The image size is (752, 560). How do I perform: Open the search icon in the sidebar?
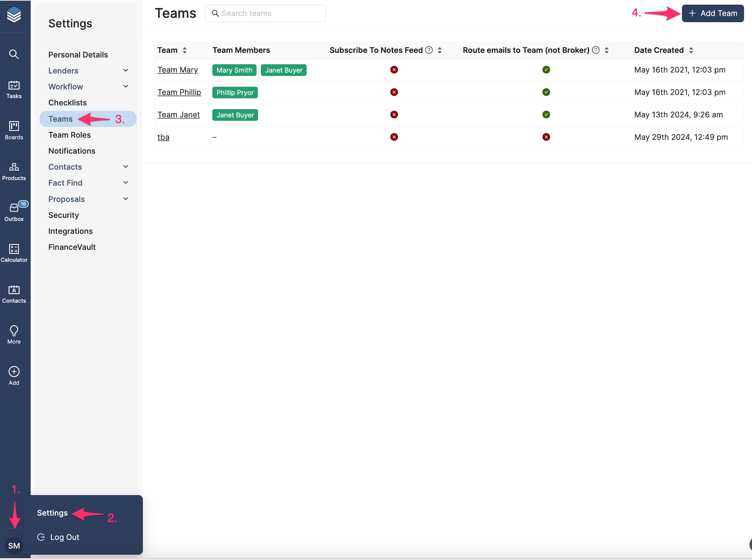(14, 54)
